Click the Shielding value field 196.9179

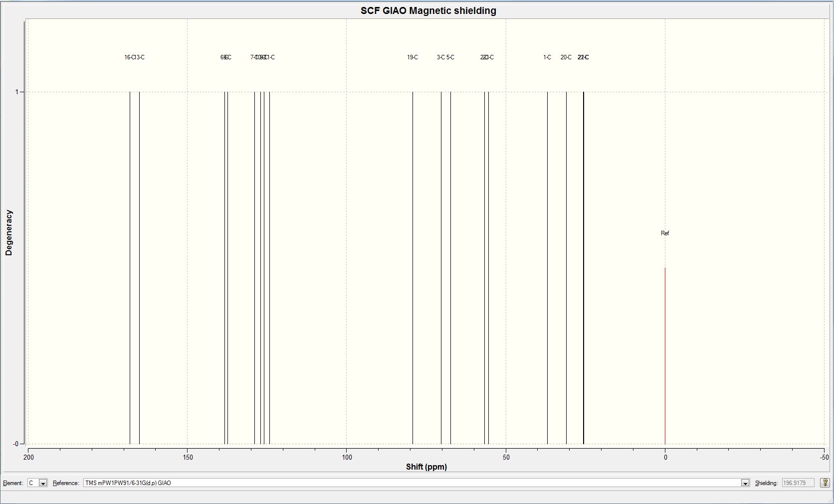pyautogui.click(x=799, y=483)
